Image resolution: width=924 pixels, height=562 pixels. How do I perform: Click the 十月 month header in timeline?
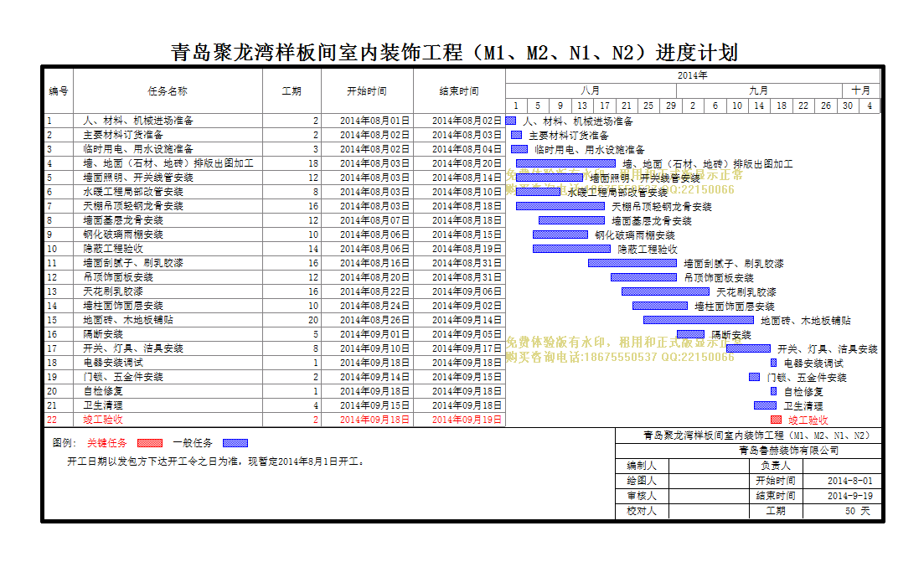(861, 90)
